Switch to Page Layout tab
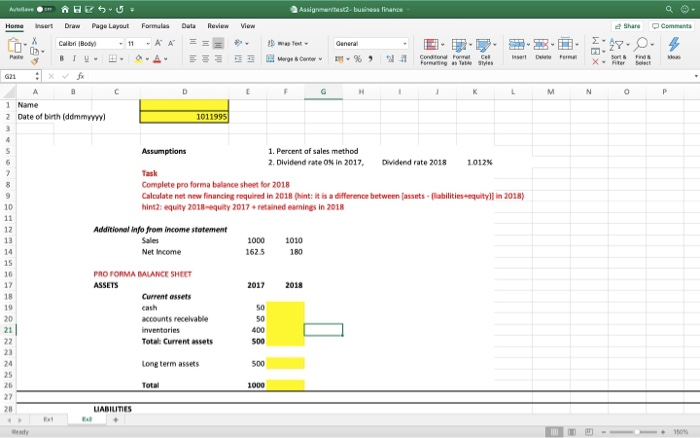The image size is (700, 438). [110, 26]
